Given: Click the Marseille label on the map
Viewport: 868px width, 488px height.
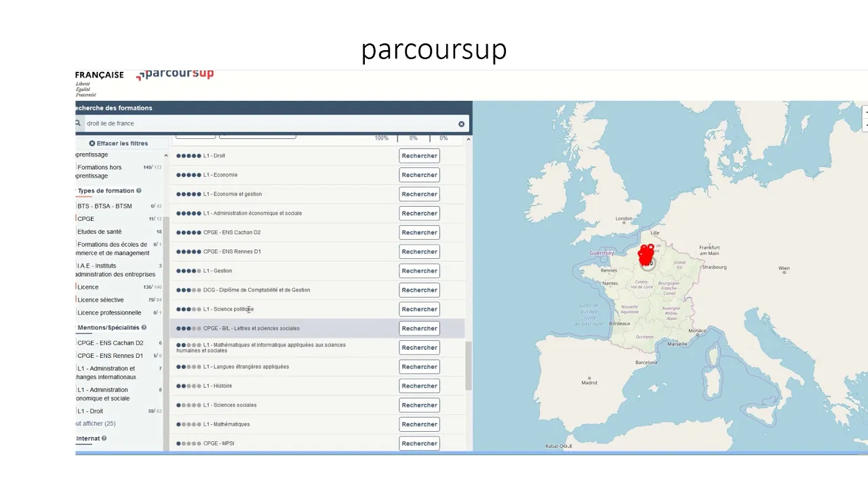Looking at the screenshot, I should point(677,344).
